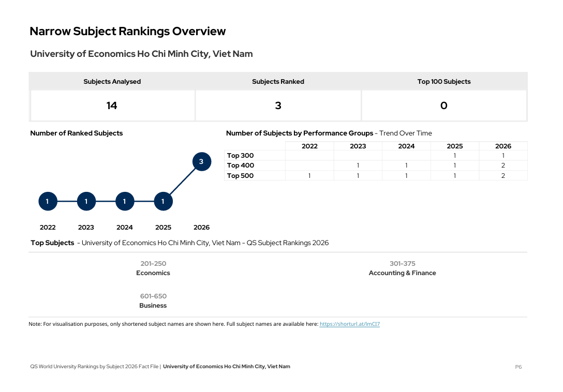Select the Economics subject entry
The height and width of the screenshot is (392, 563).
coord(153,273)
